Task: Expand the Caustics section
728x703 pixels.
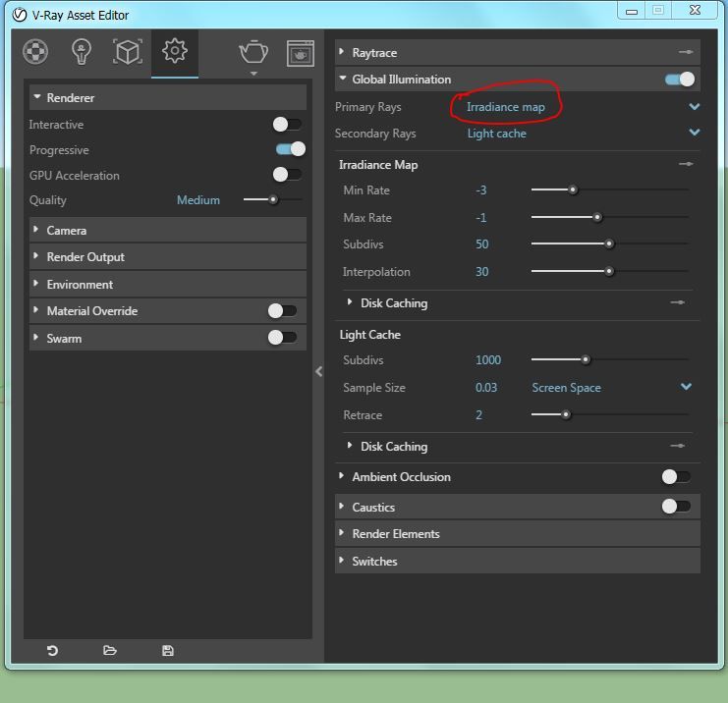Action: tap(341, 507)
